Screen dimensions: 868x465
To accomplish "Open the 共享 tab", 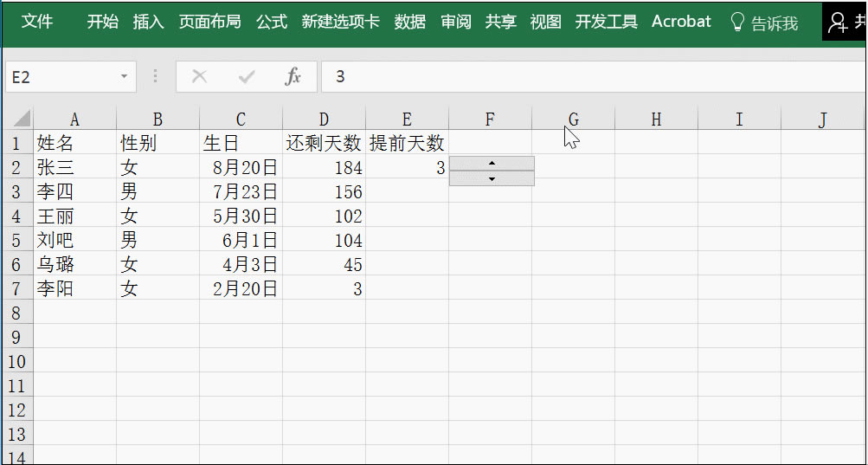I will [500, 22].
